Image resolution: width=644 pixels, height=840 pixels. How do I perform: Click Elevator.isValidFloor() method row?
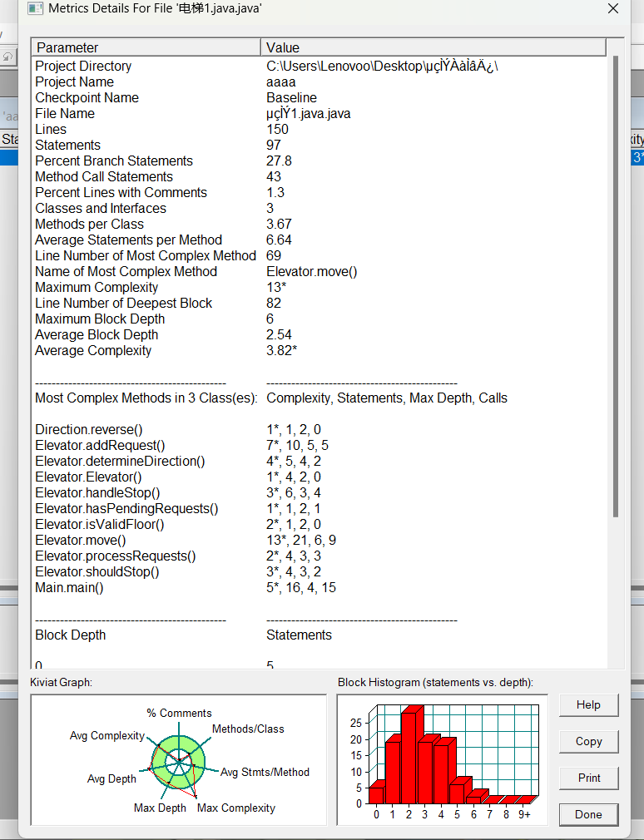tap(319, 525)
